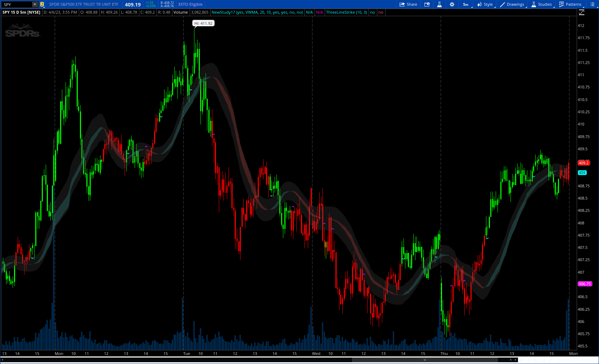Viewport: 599px width, 364px height.
Task: Toggle the price axis scale icon
Action: click(x=581, y=13)
